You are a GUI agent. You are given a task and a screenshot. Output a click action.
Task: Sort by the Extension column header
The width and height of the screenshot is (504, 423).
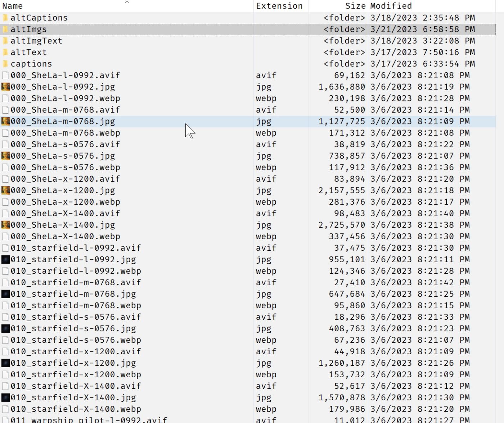pos(279,6)
